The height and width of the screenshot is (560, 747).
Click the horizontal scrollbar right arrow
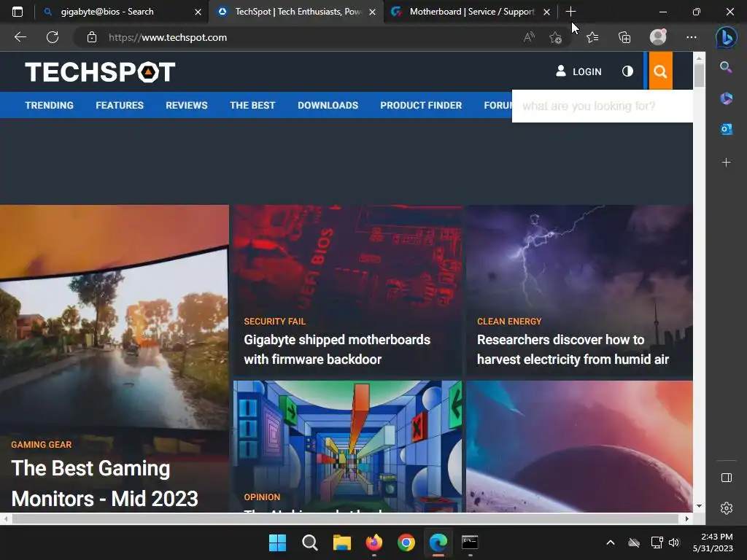[x=687, y=518]
